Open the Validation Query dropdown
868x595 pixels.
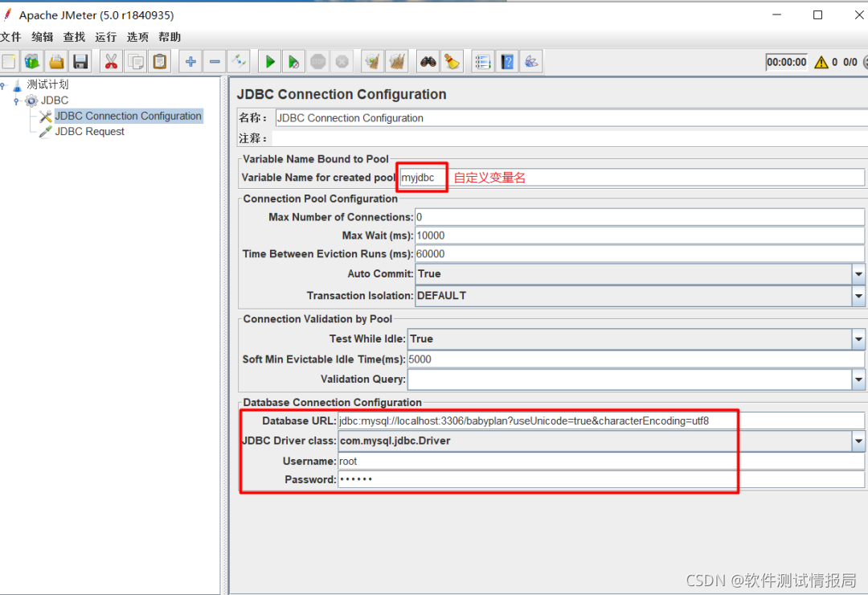coord(858,380)
